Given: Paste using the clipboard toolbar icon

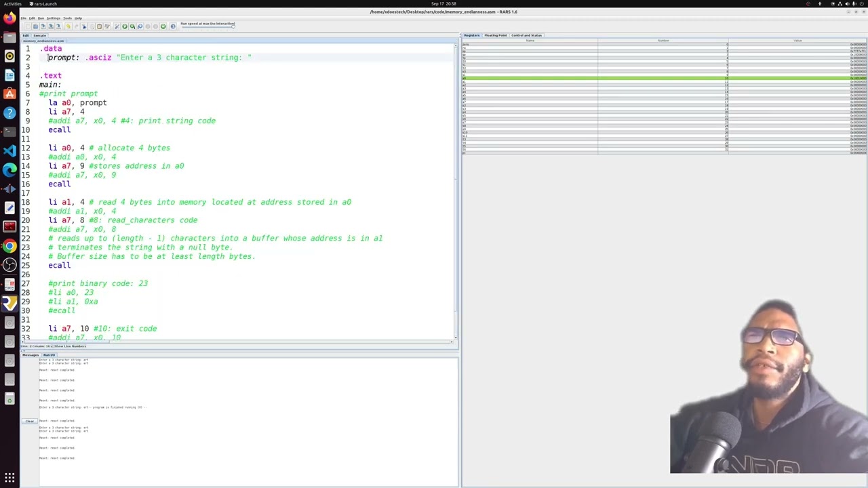Looking at the screenshot, I should 99,26.
